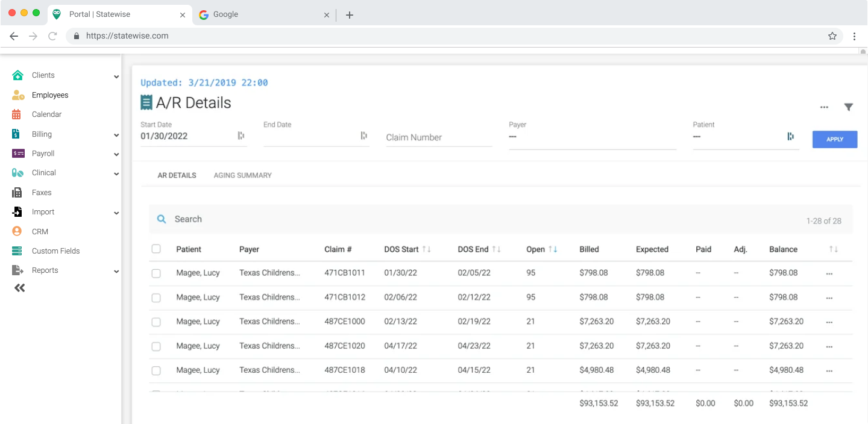Open the Calendar icon in sidebar
This screenshot has width=868, height=424.
(x=17, y=114)
